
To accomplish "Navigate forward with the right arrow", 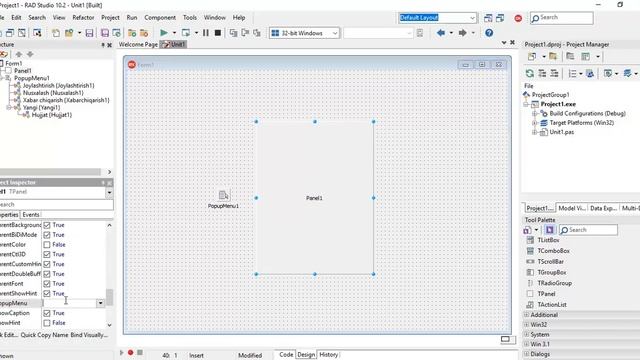I will coord(462,33).
